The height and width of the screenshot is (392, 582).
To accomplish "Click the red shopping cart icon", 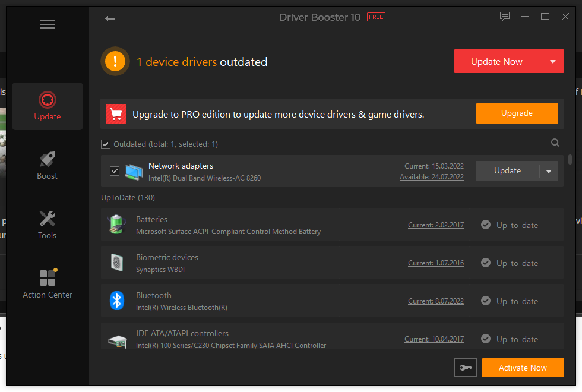I will tap(116, 114).
